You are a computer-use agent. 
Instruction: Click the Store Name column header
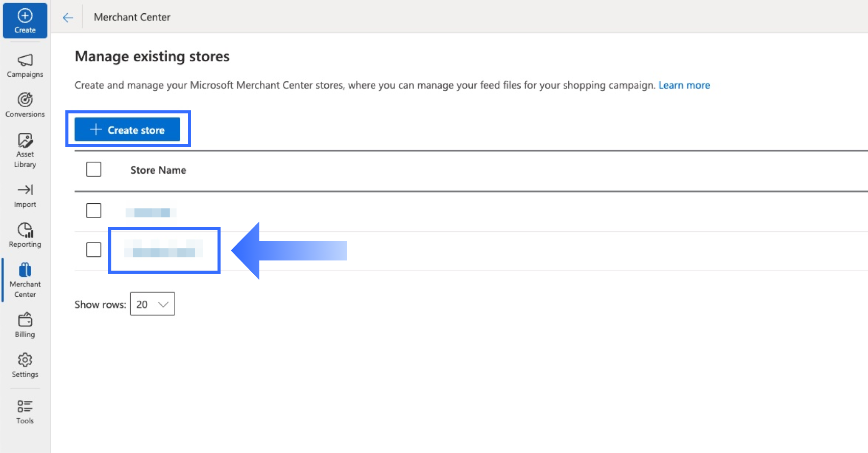pos(158,170)
